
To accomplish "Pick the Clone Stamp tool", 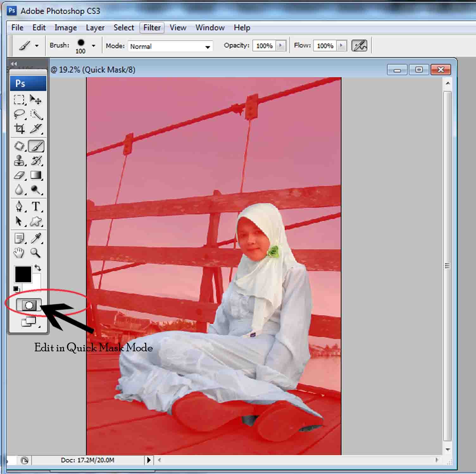I will 19,161.
